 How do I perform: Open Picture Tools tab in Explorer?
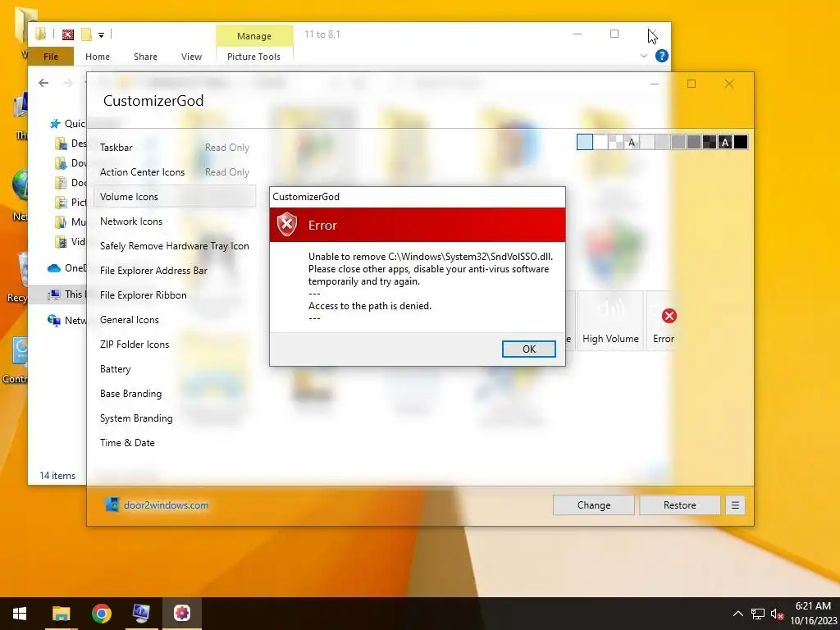(254, 57)
